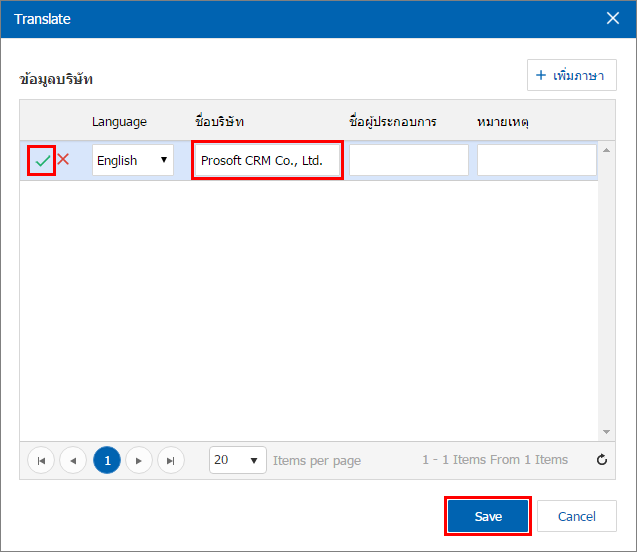Click the Items per page label
This screenshot has width=637, height=552.
point(317,461)
